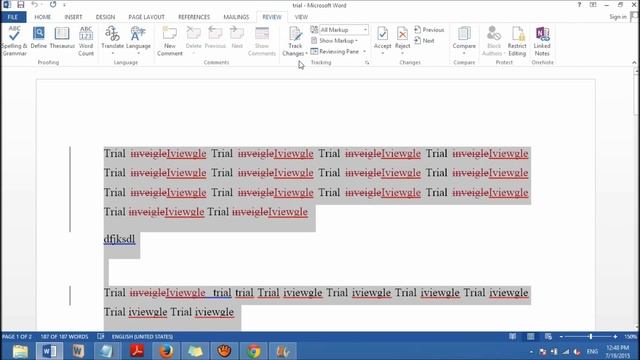Open File Explorer from taskbar
The height and width of the screenshot is (360, 640).
(20, 351)
